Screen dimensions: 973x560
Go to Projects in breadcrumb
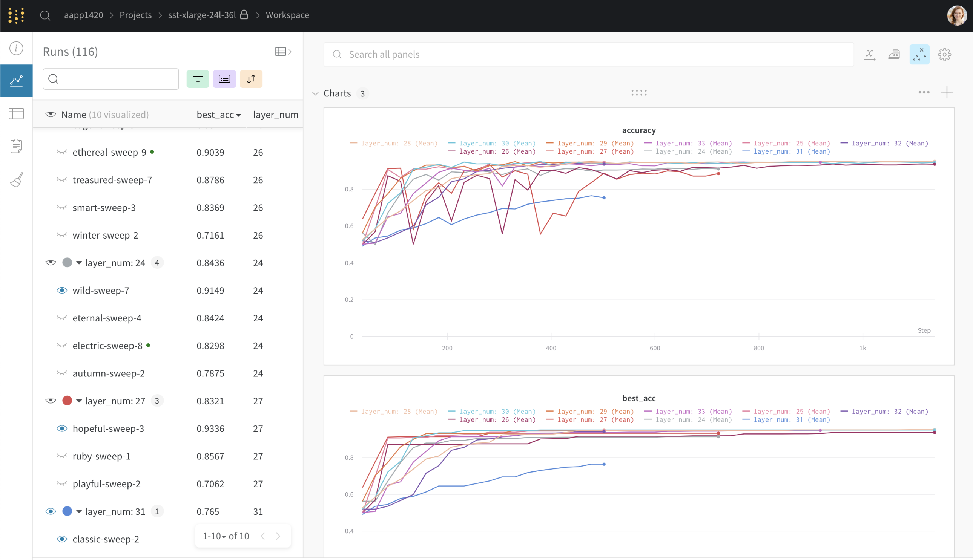pos(135,15)
